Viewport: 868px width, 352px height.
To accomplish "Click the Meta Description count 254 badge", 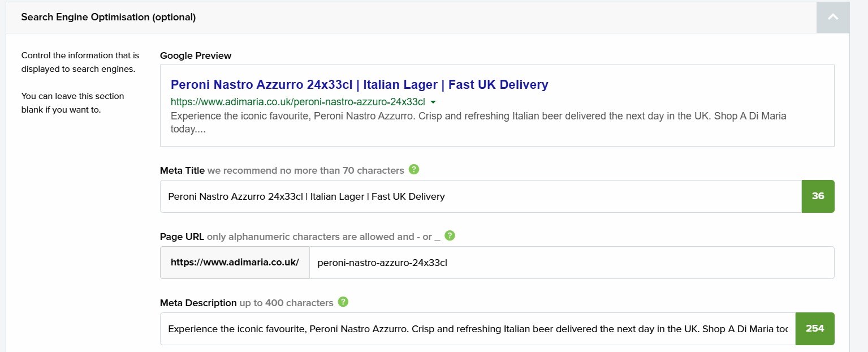I will coord(815,329).
